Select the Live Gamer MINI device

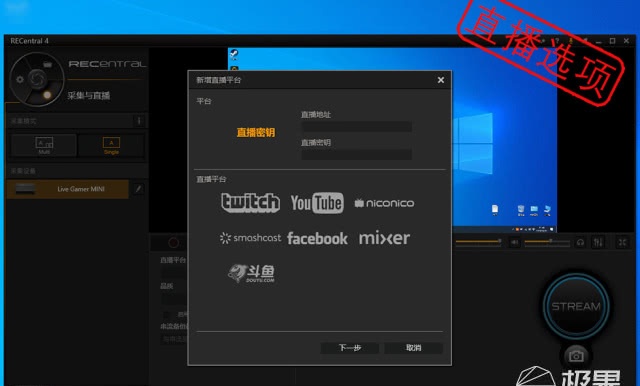pyautogui.click(x=67, y=189)
